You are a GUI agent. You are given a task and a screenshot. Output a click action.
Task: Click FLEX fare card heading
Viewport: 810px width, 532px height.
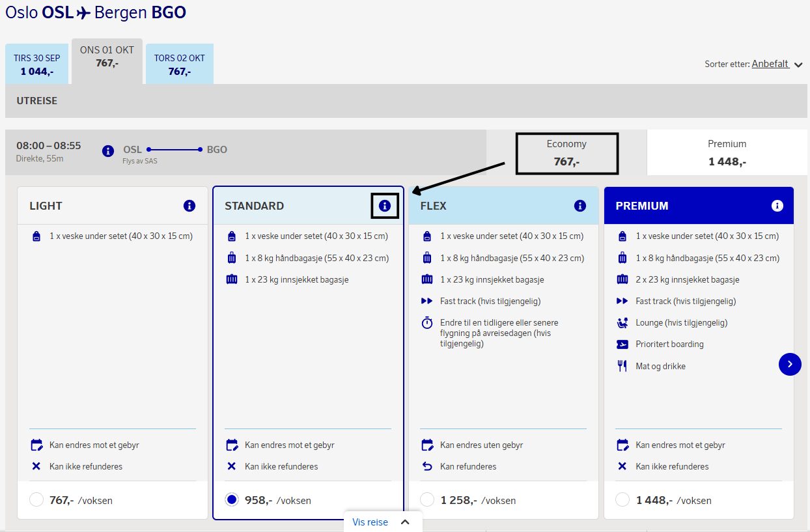tap(434, 206)
